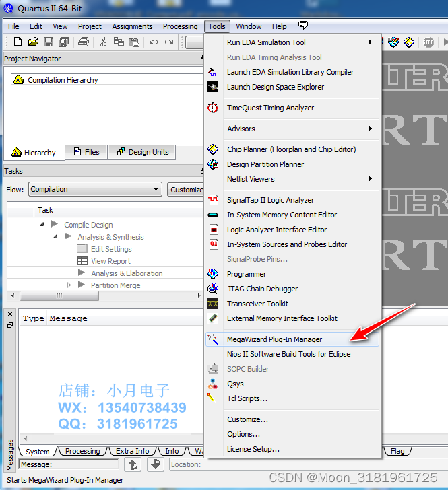Click the Save All toolbar icon
This screenshot has height=490, width=448.
click(63, 42)
